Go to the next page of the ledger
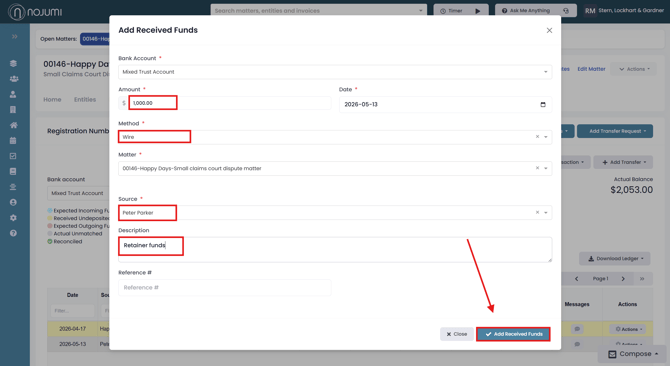This screenshot has width=670, height=366. point(623,278)
